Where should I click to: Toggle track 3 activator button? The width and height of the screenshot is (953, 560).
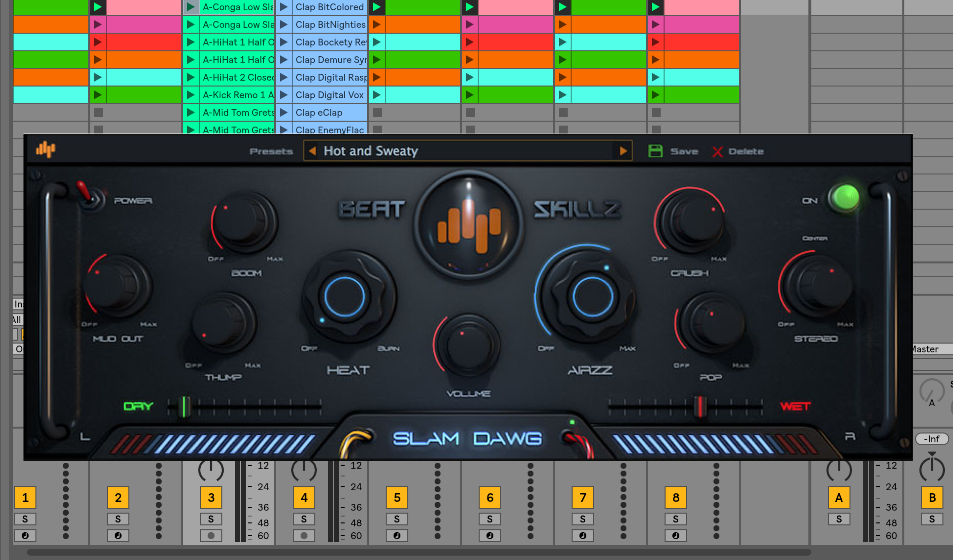[x=211, y=498]
